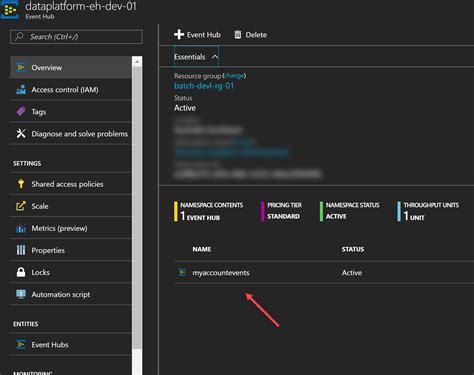Click the SETTINGS section heading
The width and height of the screenshot is (474, 375).
tap(27, 163)
